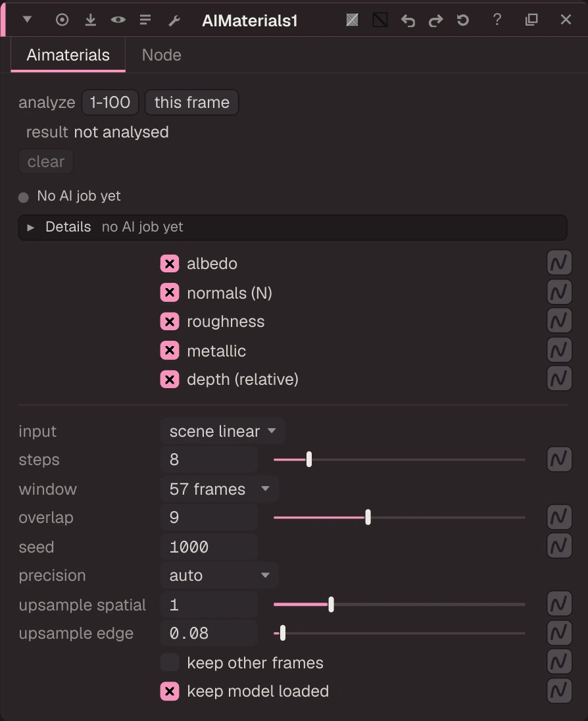Image resolution: width=588 pixels, height=721 pixels.
Task: Click animation curve icon beside albedo
Action: [x=559, y=263]
